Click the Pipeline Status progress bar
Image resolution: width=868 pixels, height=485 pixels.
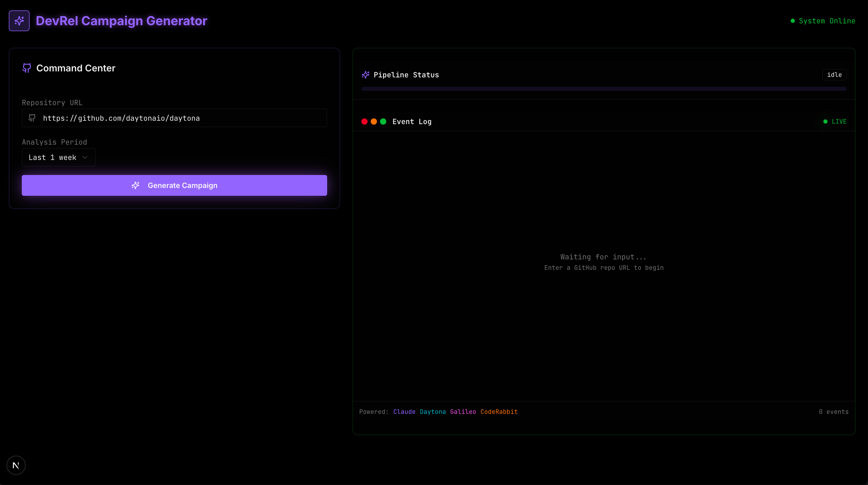[603, 89]
